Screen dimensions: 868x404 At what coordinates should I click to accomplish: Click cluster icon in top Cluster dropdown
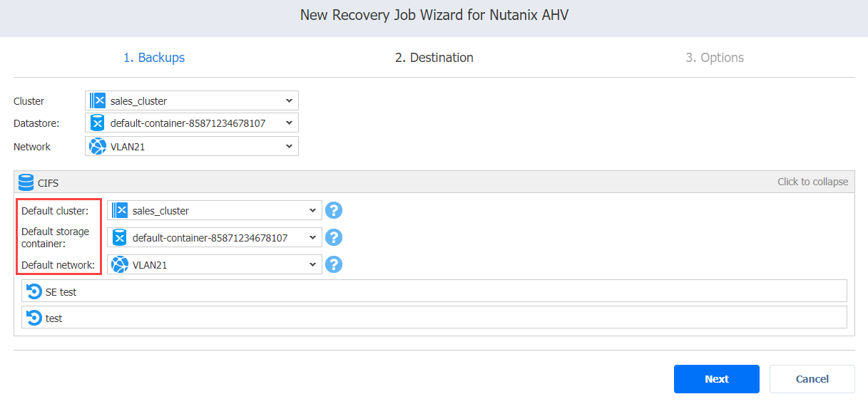click(98, 100)
